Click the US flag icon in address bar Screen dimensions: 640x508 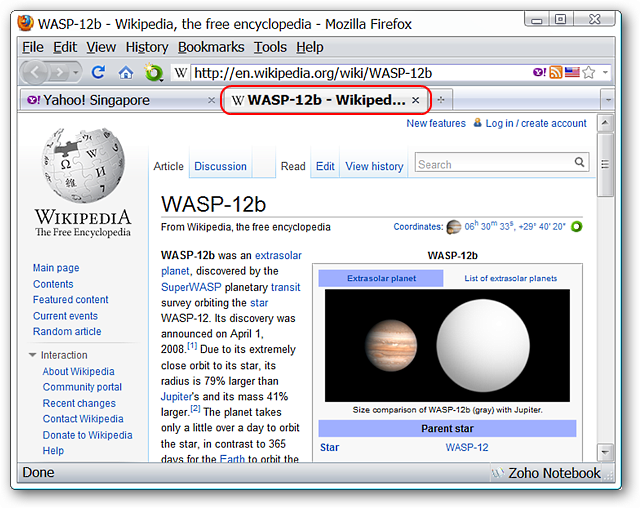pos(572,72)
